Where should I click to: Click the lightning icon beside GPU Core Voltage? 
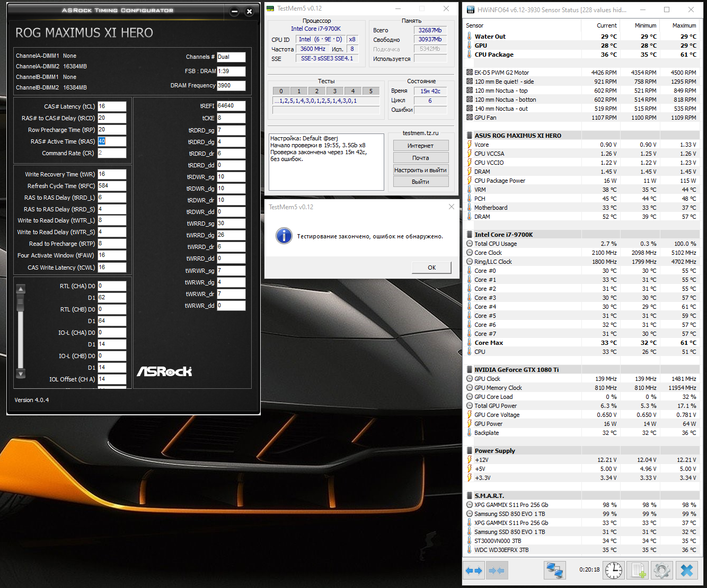pos(470,415)
